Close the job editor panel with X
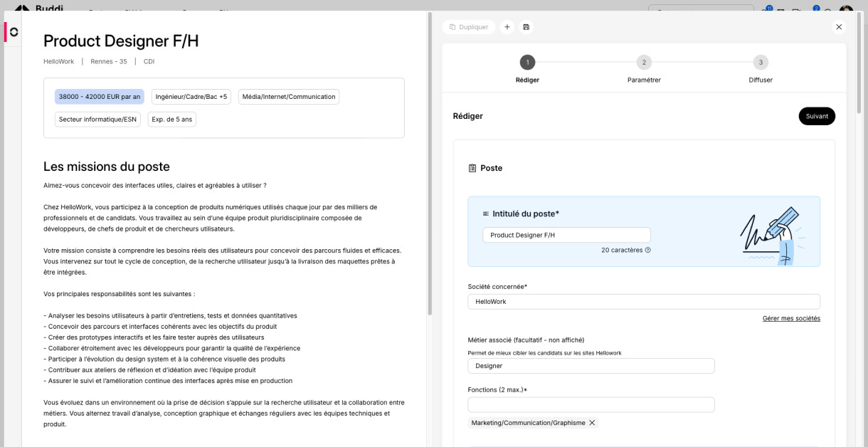Viewport: 868px width, 447px height. tap(839, 27)
